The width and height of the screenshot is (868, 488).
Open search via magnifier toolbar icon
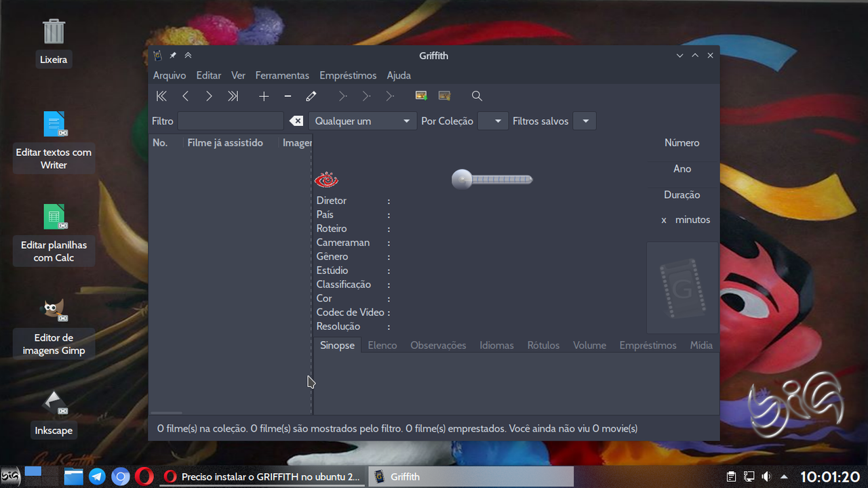(x=477, y=96)
